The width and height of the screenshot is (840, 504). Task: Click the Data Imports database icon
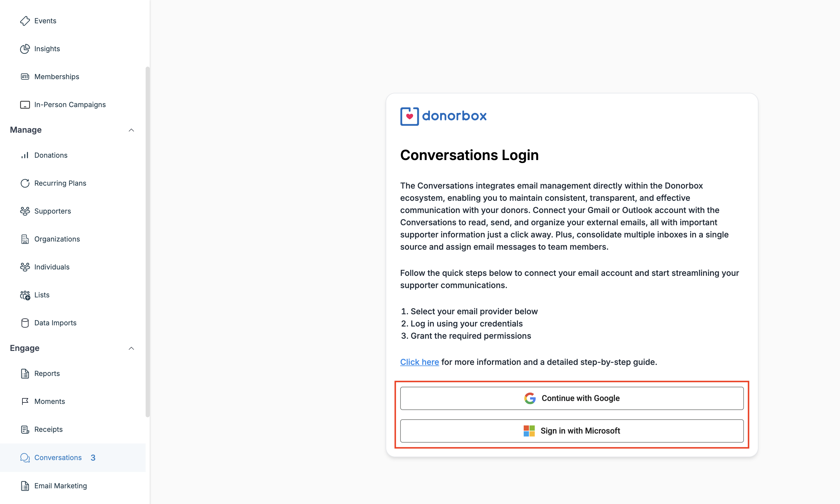pos(25,323)
